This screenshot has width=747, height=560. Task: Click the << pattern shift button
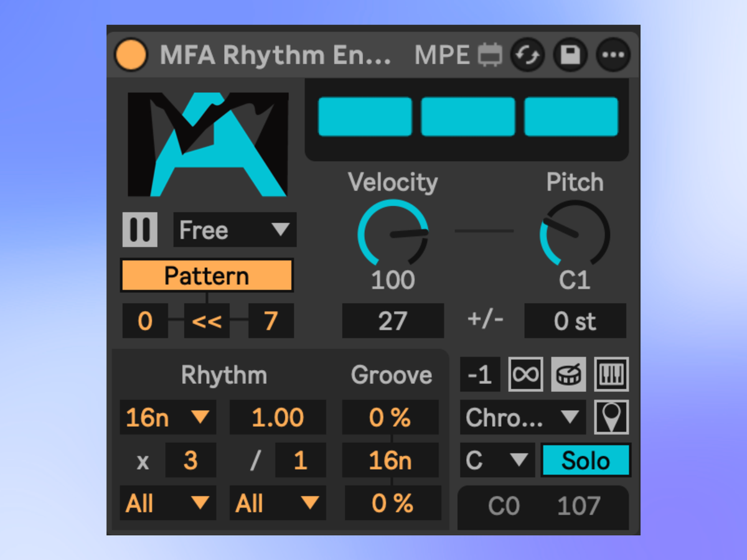tap(207, 321)
